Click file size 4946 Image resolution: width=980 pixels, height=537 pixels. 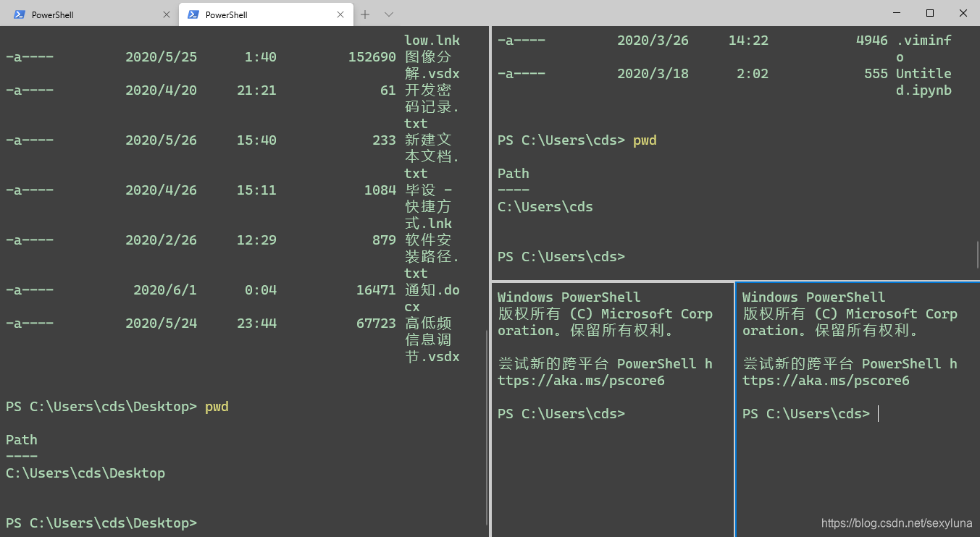click(x=872, y=41)
